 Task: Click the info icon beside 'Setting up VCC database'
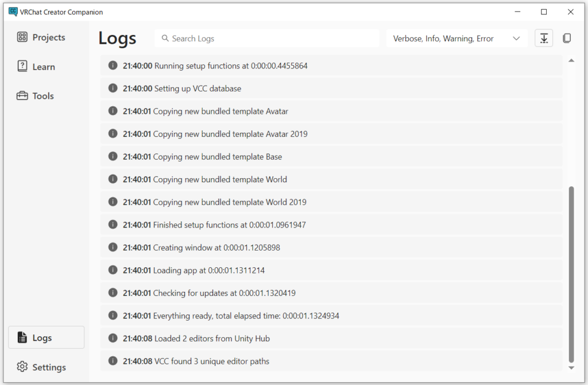point(113,88)
